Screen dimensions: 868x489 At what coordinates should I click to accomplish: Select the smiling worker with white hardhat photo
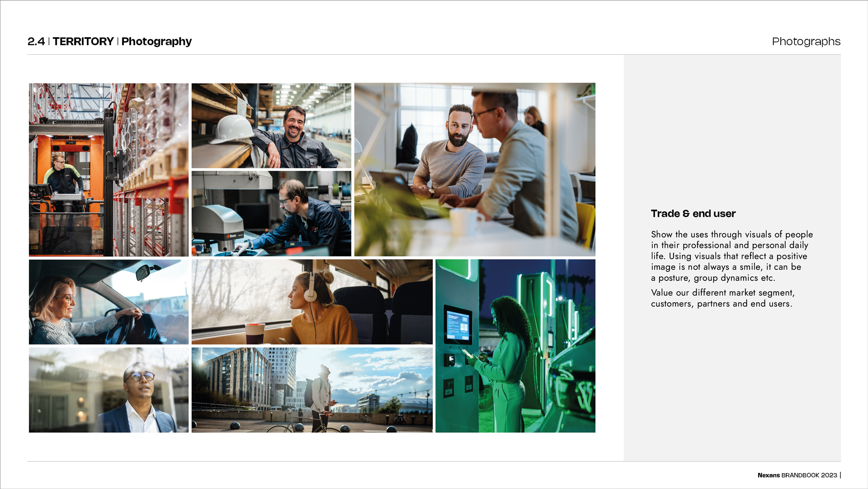click(271, 126)
